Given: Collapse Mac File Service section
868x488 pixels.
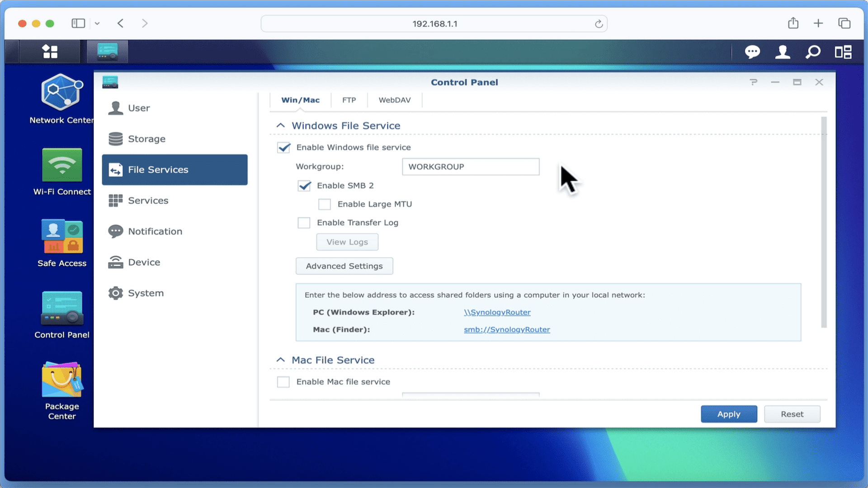Looking at the screenshot, I should [x=280, y=360].
